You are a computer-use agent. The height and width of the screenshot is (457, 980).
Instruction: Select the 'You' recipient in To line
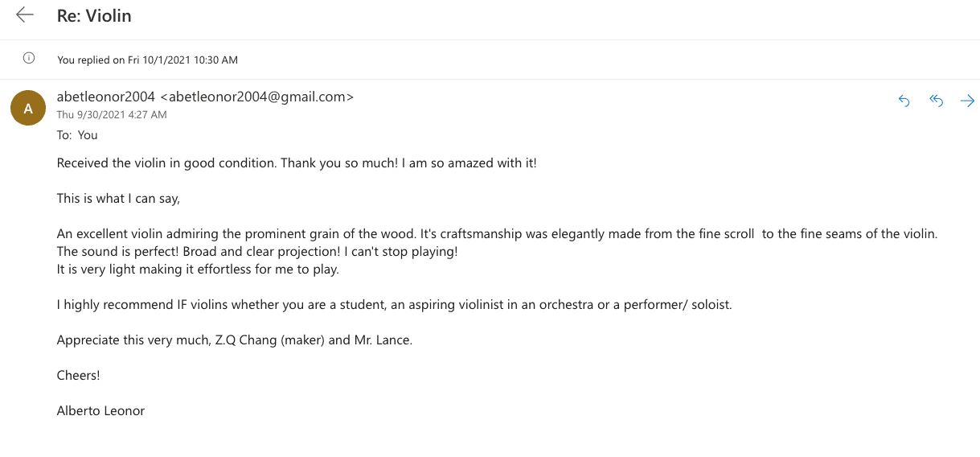click(x=88, y=135)
